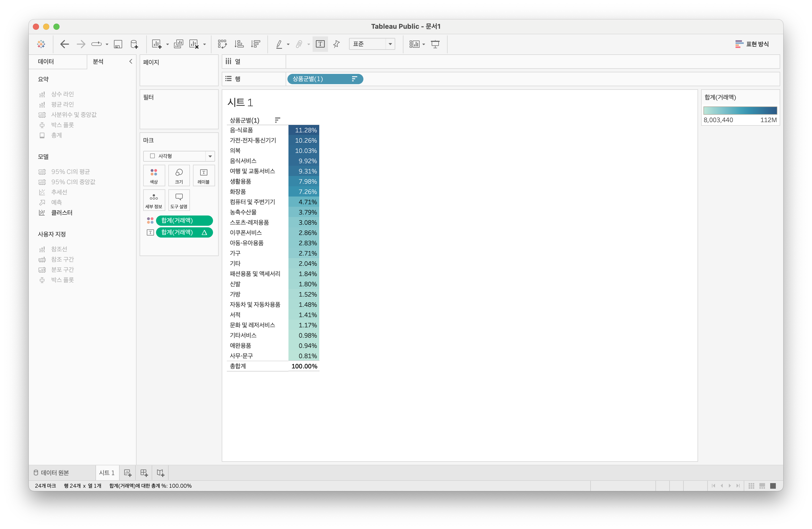The image size is (812, 529).
Task: Click the sort descending toolbar icon
Action: [x=256, y=44]
